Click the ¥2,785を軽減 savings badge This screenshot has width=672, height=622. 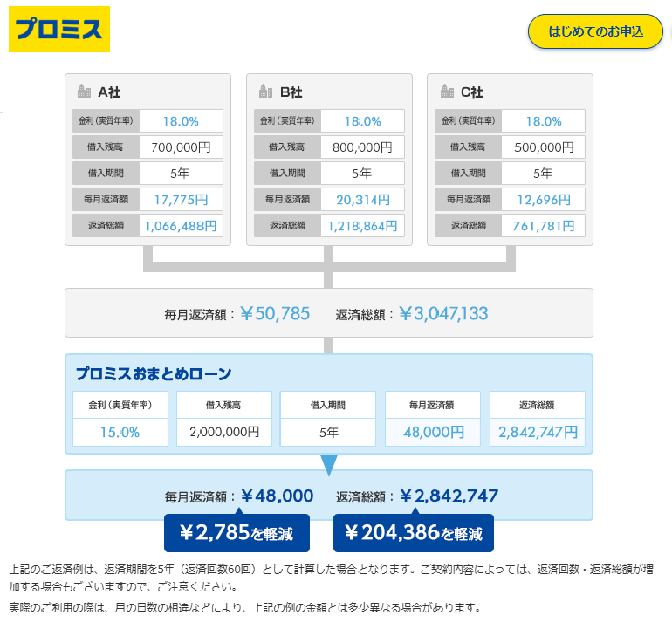click(x=236, y=532)
